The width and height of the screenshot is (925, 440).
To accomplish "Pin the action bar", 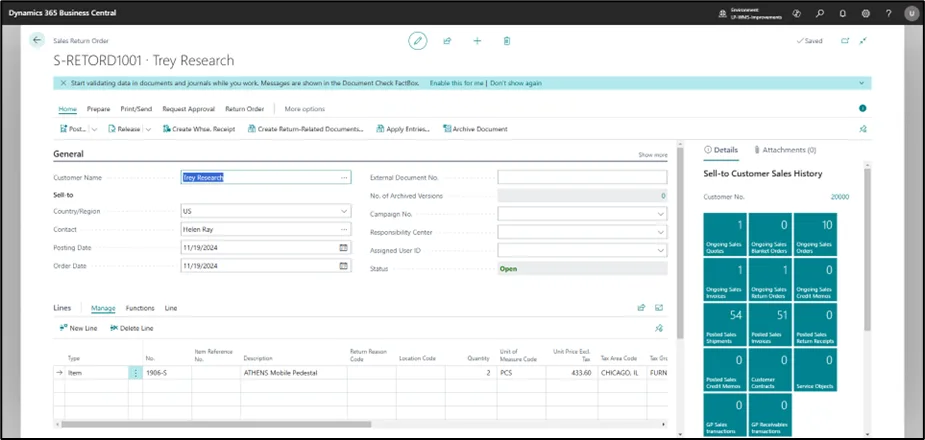I will coord(863,129).
